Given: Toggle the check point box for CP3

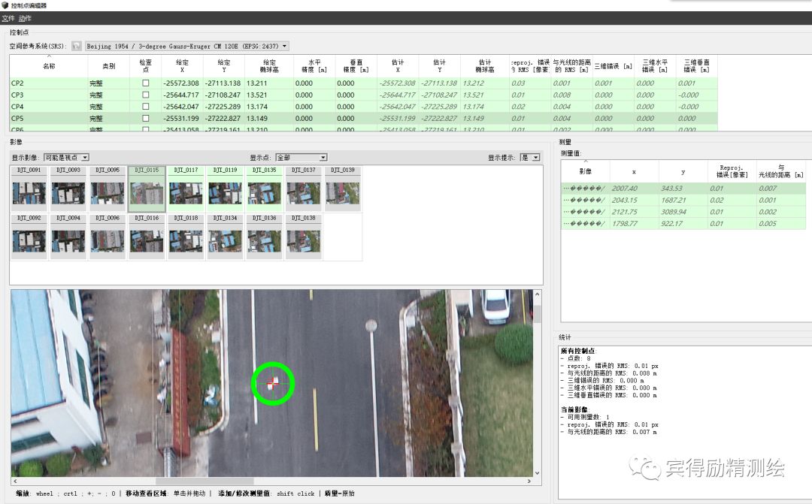Looking at the screenshot, I should 146,95.
